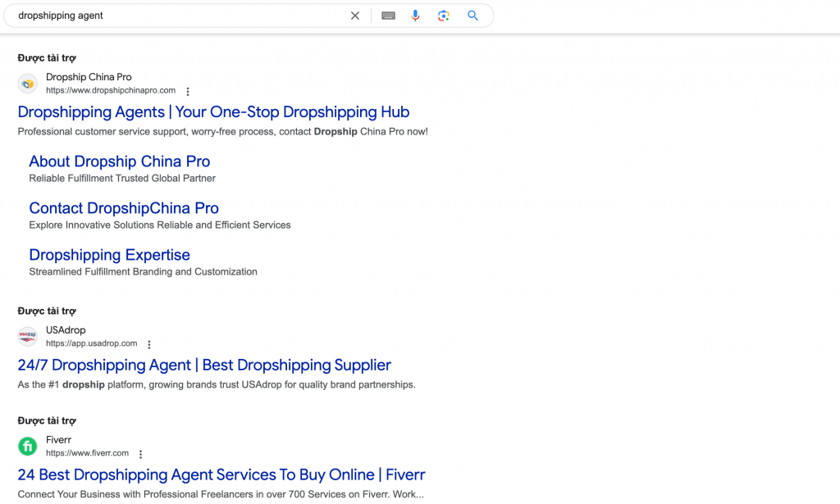Click inside the search input field
840x504 pixels.
[164, 15]
